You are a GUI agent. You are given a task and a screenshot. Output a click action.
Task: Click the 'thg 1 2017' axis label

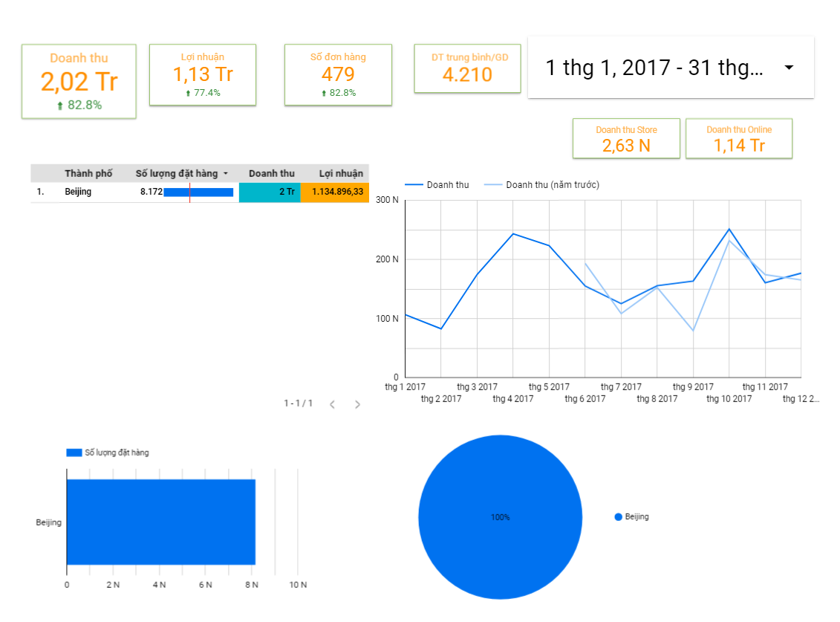[x=405, y=386]
